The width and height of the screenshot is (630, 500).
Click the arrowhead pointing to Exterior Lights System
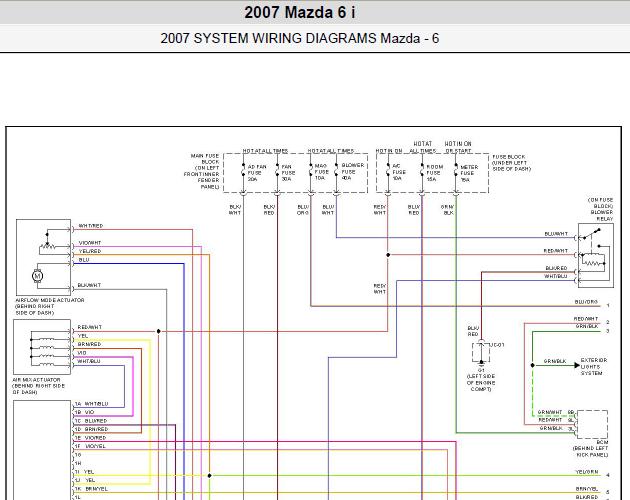(577, 366)
